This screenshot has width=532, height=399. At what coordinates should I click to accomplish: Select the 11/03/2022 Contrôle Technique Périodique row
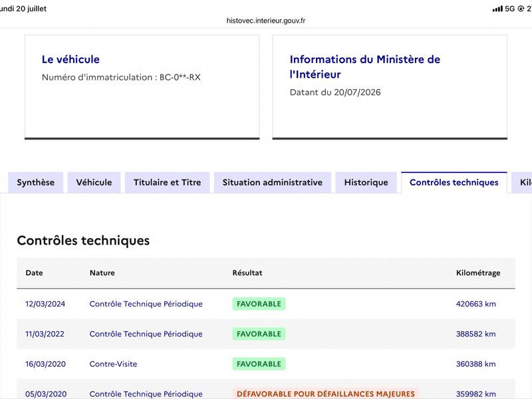pyautogui.click(x=266, y=334)
